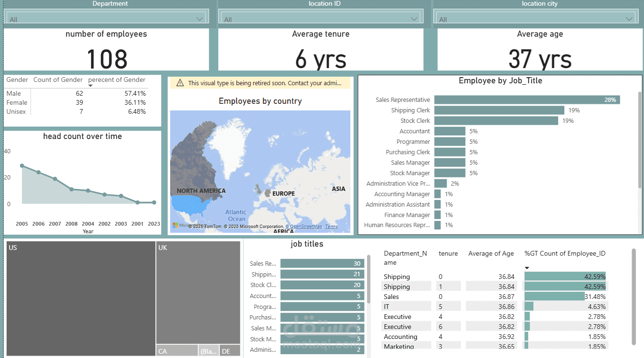Screen dimensions: 644x358
Task: Click the Administration Assistant label
Action: 398,205
